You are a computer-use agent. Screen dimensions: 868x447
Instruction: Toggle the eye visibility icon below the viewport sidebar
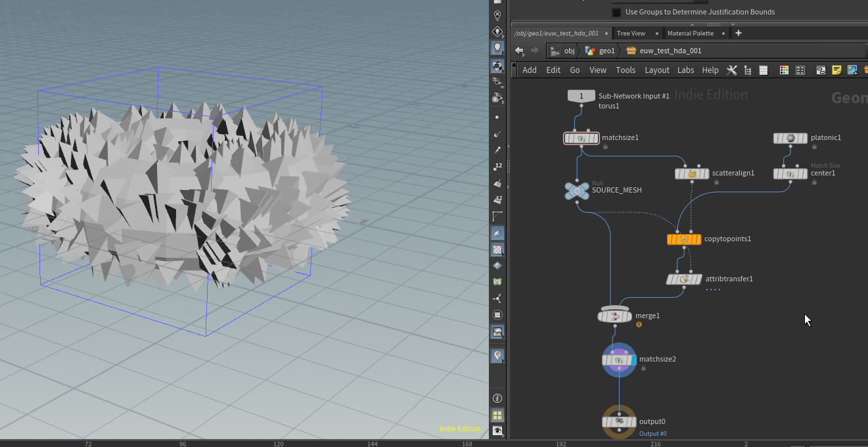pos(497,431)
